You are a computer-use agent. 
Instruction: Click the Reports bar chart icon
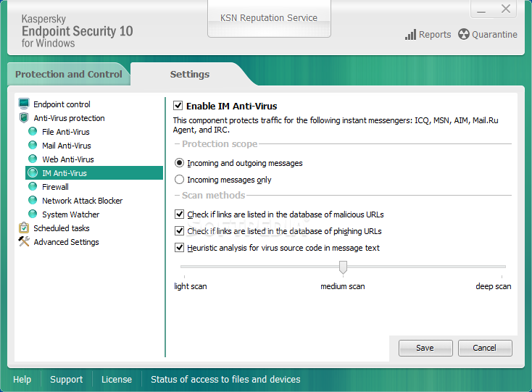point(410,35)
